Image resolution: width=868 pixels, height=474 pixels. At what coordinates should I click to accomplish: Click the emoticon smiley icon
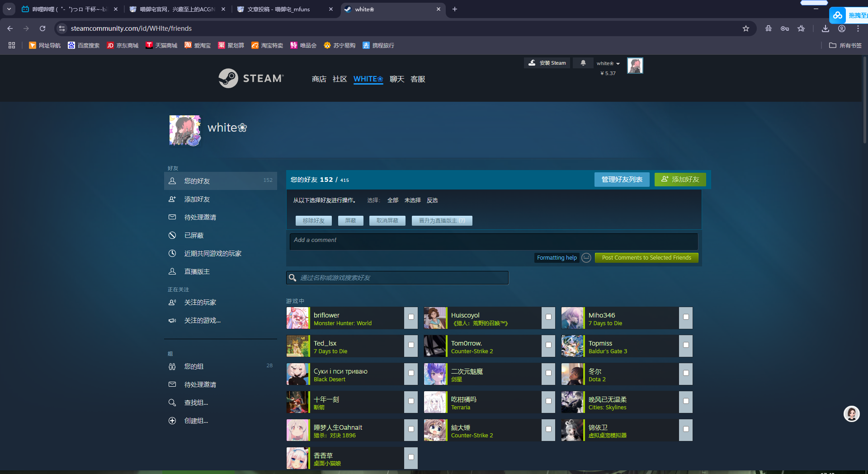click(586, 258)
